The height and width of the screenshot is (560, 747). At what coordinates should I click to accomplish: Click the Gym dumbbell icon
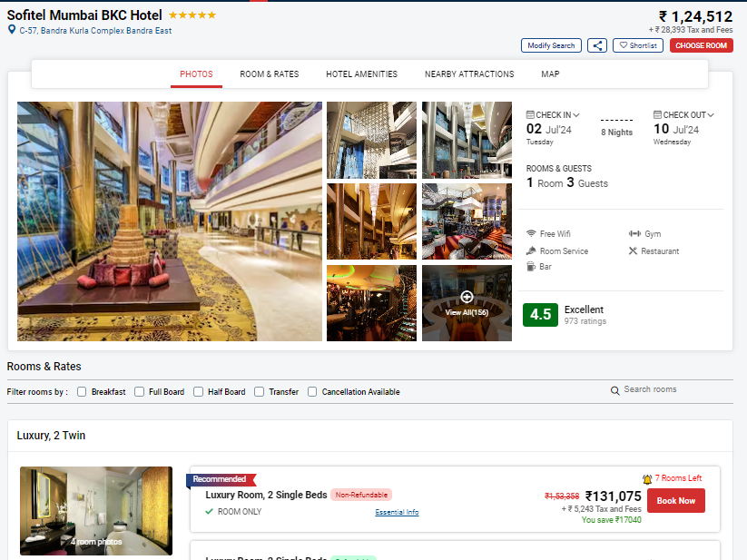click(634, 234)
